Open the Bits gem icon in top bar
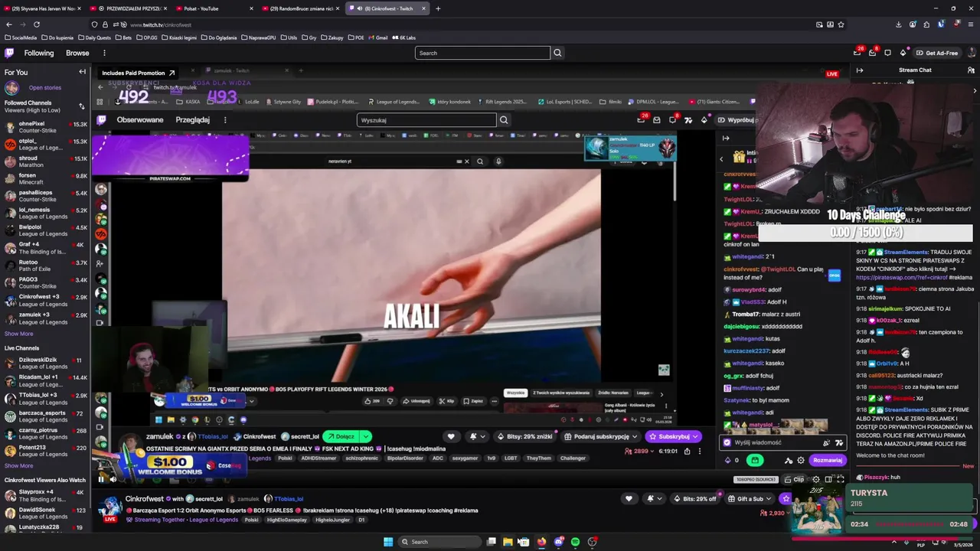This screenshot has width=980, height=551. coord(903,53)
